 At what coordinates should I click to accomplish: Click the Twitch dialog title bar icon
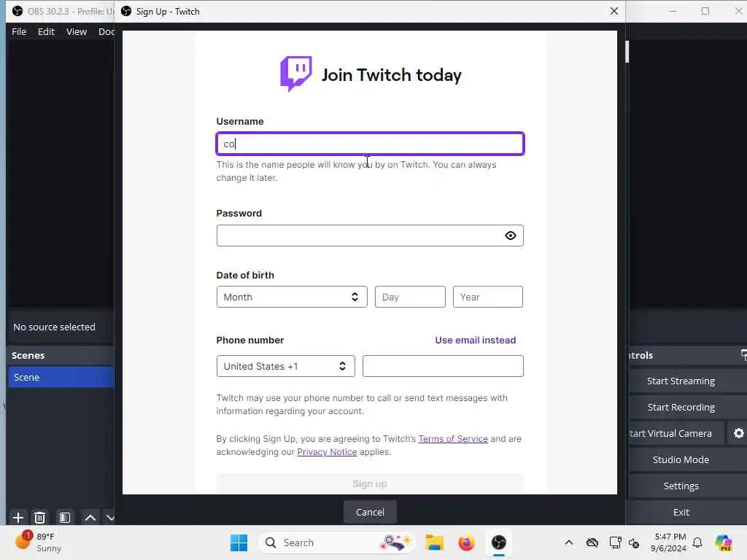pyautogui.click(x=126, y=11)
